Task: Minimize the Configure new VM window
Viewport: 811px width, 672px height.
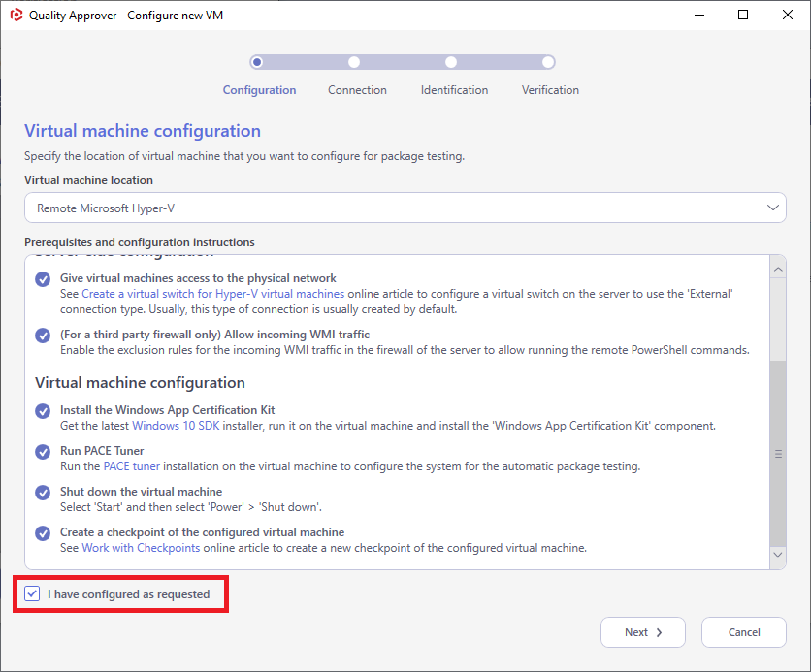Action: pos(699,15)
